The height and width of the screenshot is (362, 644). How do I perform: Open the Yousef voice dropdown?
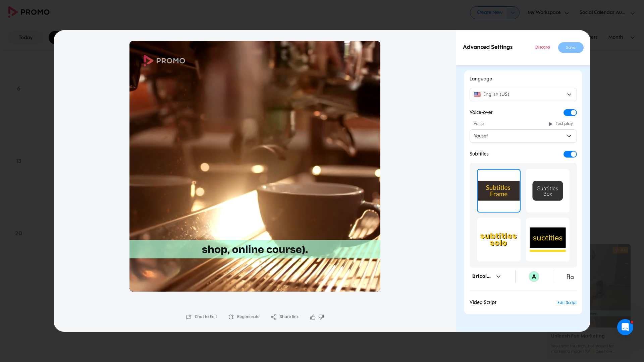click(523, 136)
